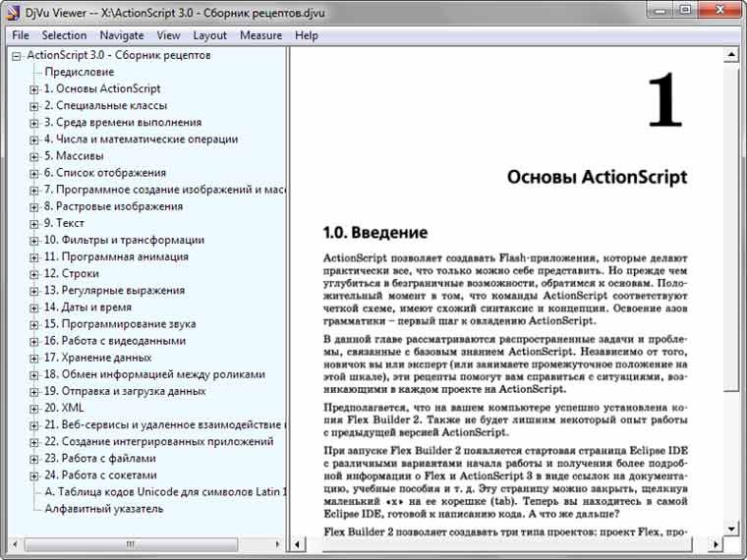Select 15. Программирование звука bookmark
This screenshot has width=747, height=560.
120,324
